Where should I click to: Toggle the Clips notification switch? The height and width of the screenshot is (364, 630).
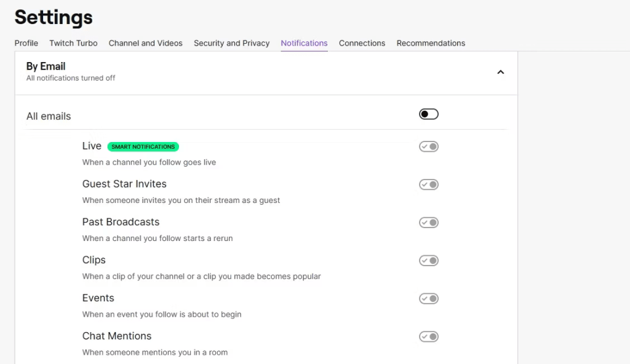[x=428, y=260]
